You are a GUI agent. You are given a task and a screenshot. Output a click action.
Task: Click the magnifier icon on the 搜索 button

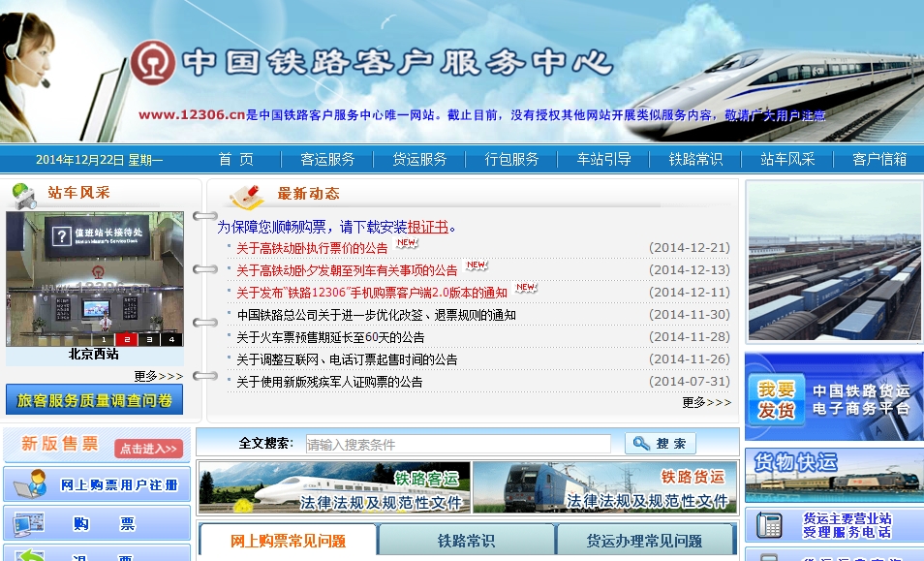(639, 444)
